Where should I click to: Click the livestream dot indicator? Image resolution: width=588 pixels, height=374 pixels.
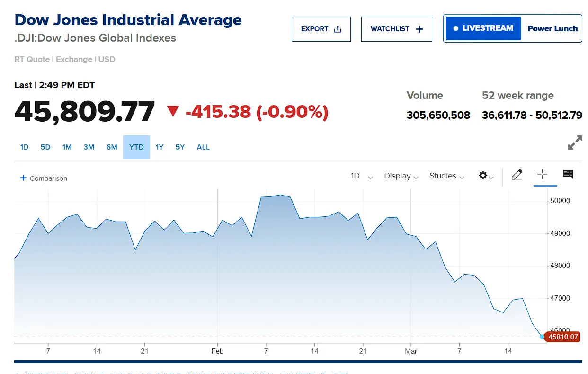[x=455, y=28]
